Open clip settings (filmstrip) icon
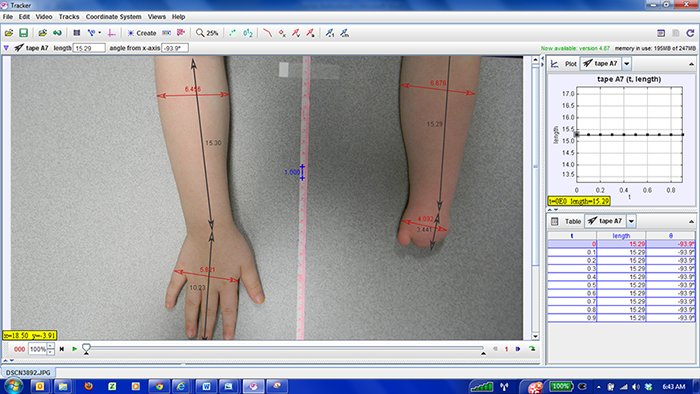This screenshot has width=700, height=394. tap(77, 33)
